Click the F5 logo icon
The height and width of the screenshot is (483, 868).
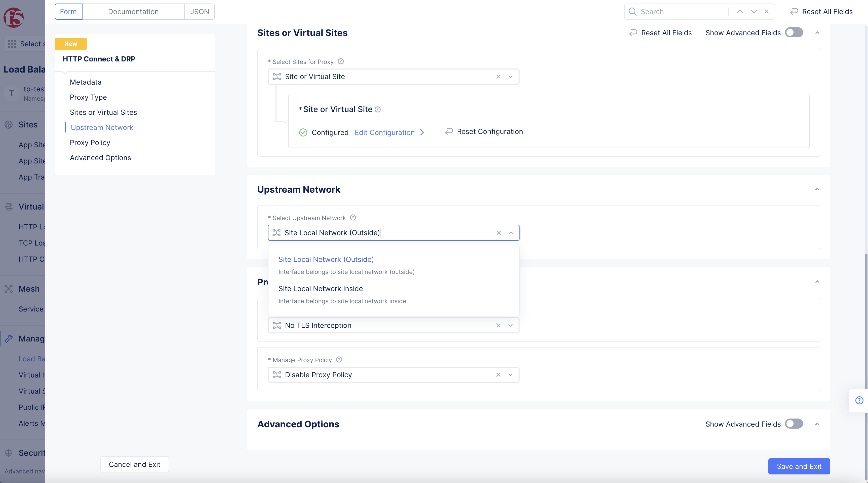pyautogui.click(x=14, y=18)
